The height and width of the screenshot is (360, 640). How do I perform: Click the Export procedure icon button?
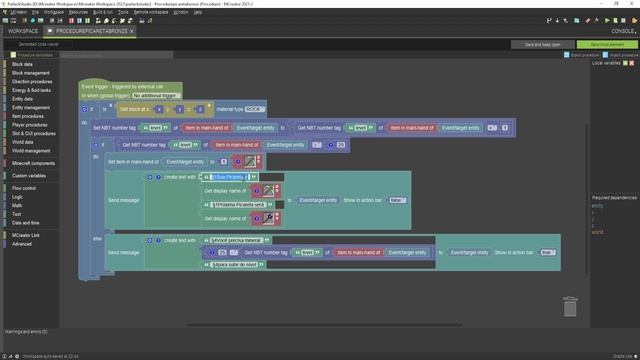pyautogui.click(x=567, y=55)
